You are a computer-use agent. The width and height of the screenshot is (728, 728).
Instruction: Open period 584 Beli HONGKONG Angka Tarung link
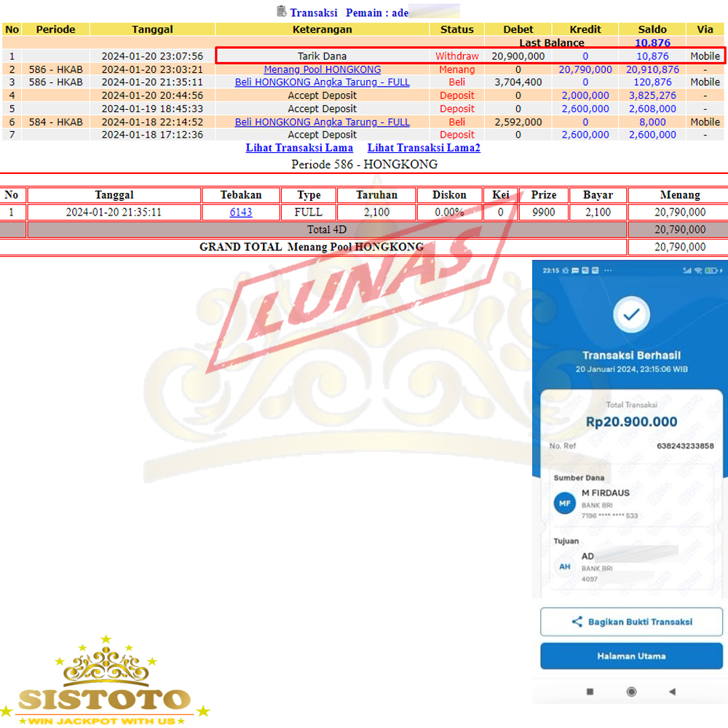click(x=322, y=122)
